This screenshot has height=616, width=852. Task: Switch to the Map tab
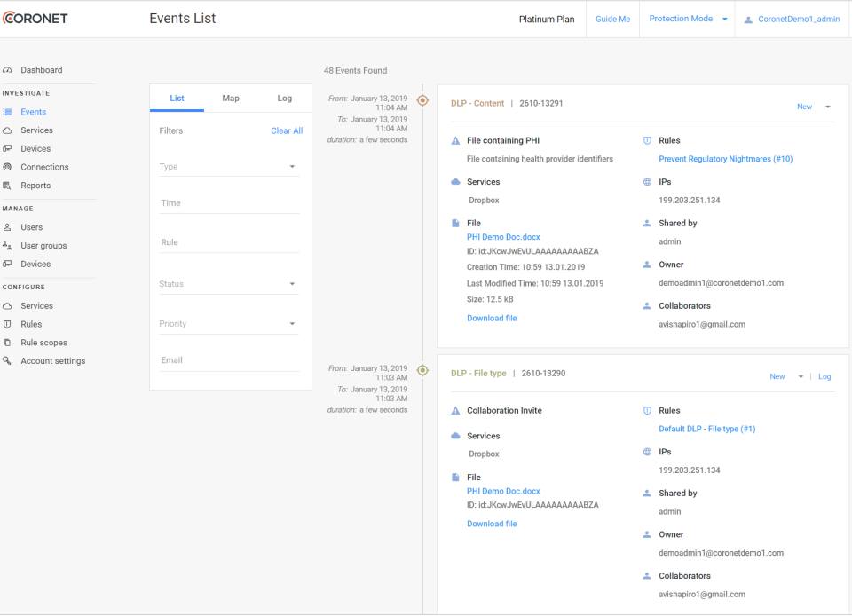(x=231, y=99)
